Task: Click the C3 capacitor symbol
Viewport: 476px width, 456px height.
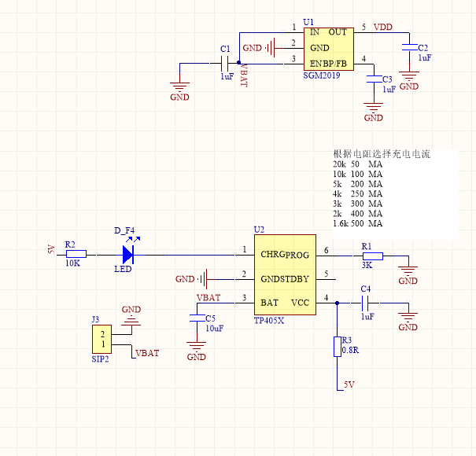Action: [x=374, y=79]
